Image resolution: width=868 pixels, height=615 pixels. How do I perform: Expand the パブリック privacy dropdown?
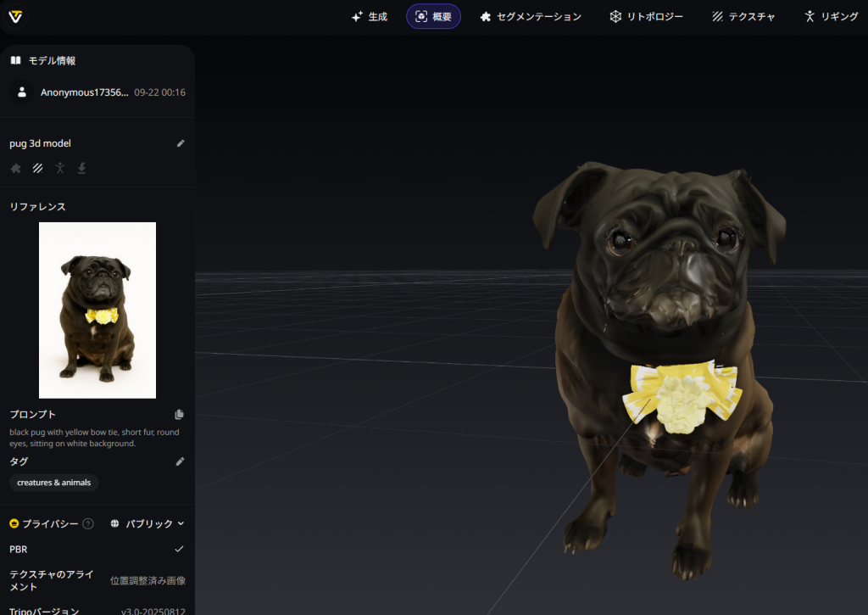(x=148, y=524)
